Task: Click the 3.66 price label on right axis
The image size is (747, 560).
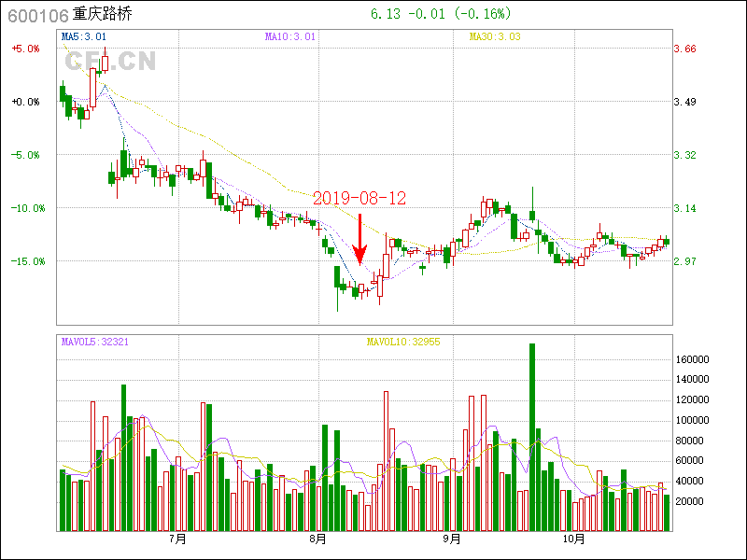Action: (685, 49)
